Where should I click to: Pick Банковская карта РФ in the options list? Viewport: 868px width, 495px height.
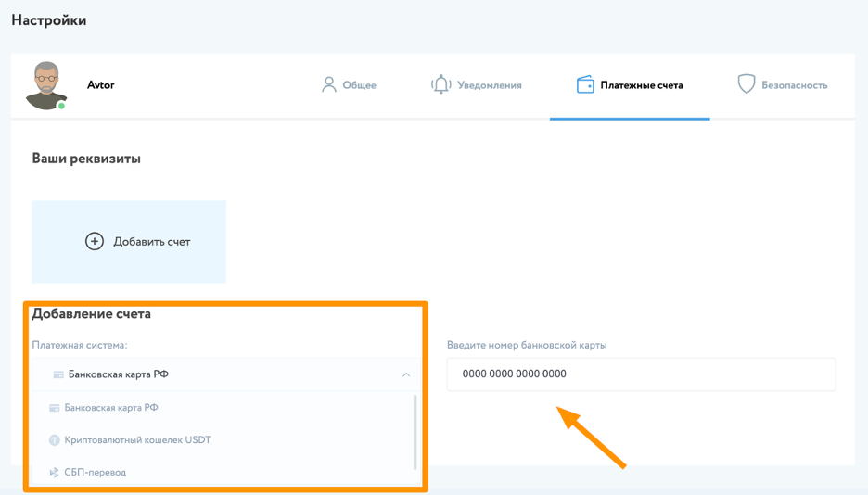[111, 408]
